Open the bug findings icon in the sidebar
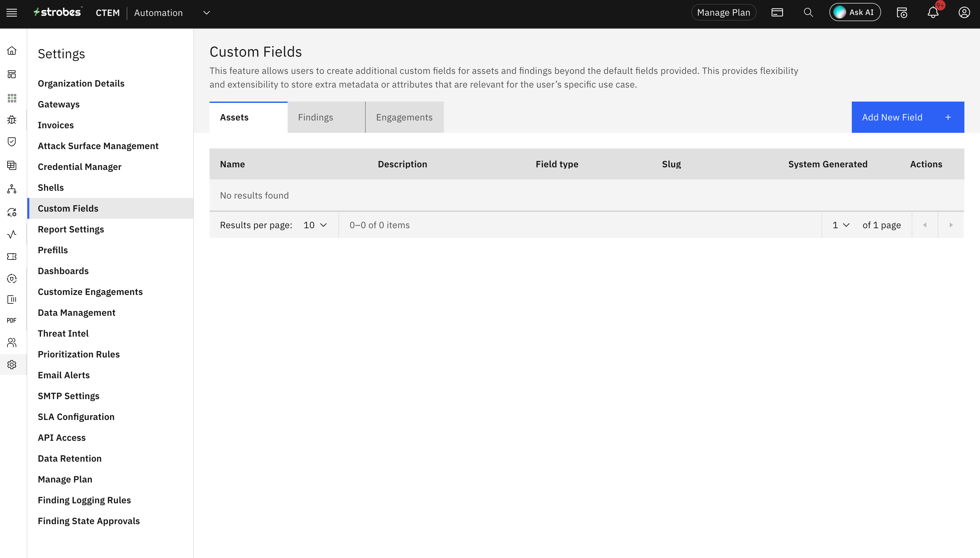The width and height of the screenshot is (980, 558). coord(12,119)
